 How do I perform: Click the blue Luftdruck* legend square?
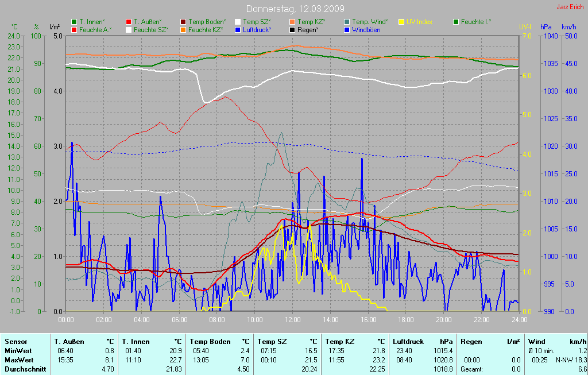click(x=238, y=30)
